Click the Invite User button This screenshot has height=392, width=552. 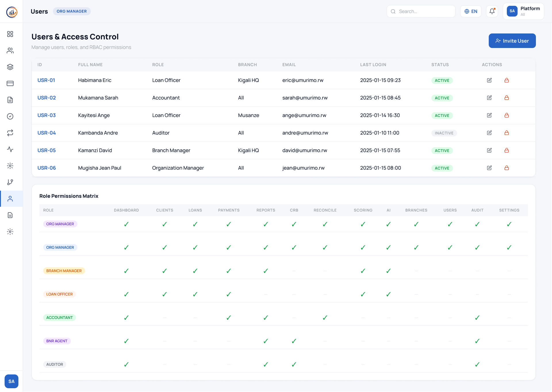pos(512,41)
